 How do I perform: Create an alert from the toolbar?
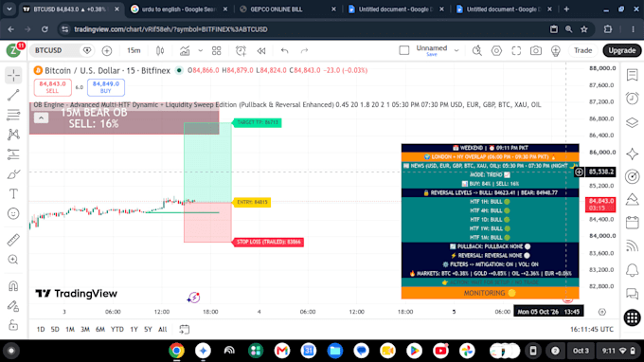[241, 50]
